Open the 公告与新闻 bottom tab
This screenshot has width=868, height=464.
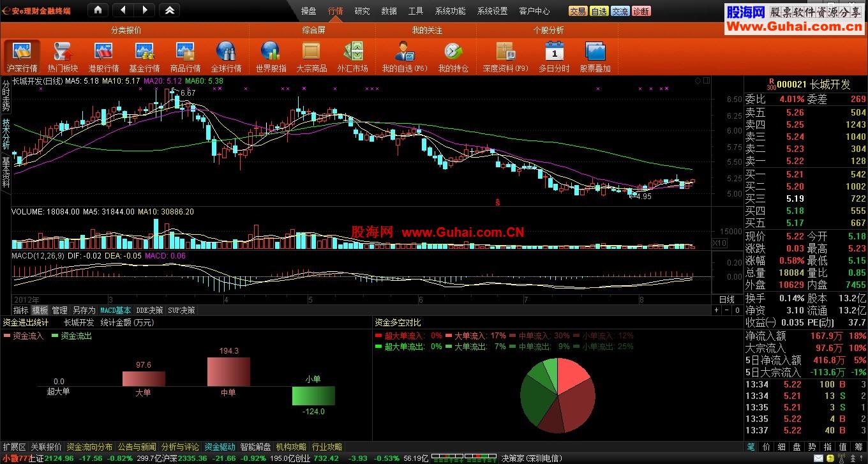pos(137,447)
